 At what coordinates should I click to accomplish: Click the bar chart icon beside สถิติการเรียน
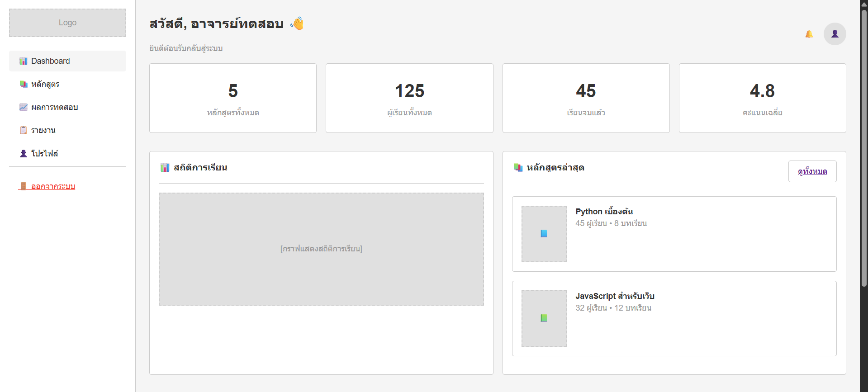[x=165, y=168]
